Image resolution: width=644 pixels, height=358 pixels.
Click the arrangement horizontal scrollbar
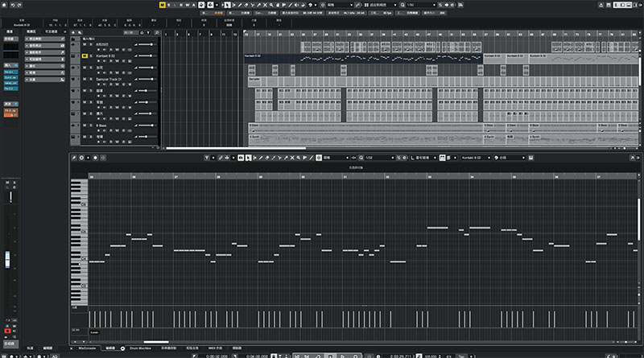[x=236, y=148]
